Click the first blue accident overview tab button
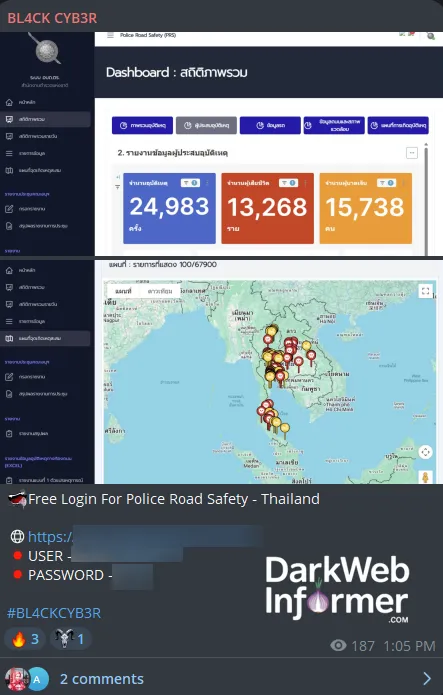The height and width of the screenshot is (695, 443). [x=142, y=125]
